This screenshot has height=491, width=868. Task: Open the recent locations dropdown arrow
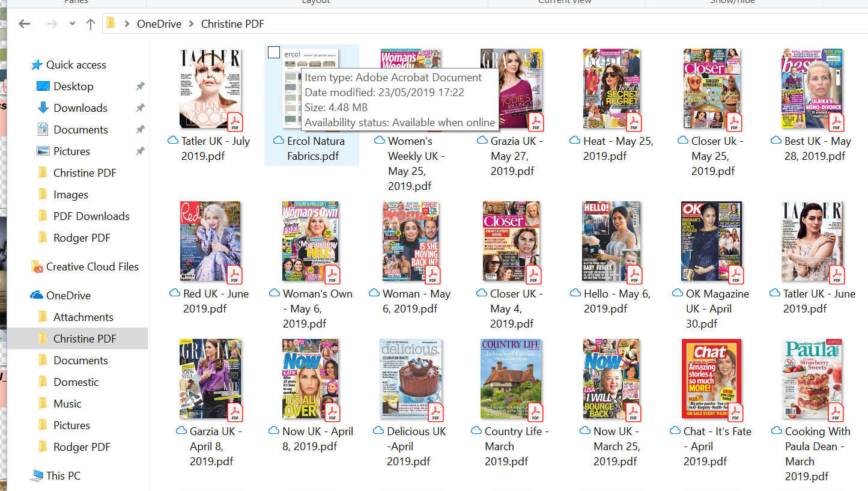pos(72,24)
